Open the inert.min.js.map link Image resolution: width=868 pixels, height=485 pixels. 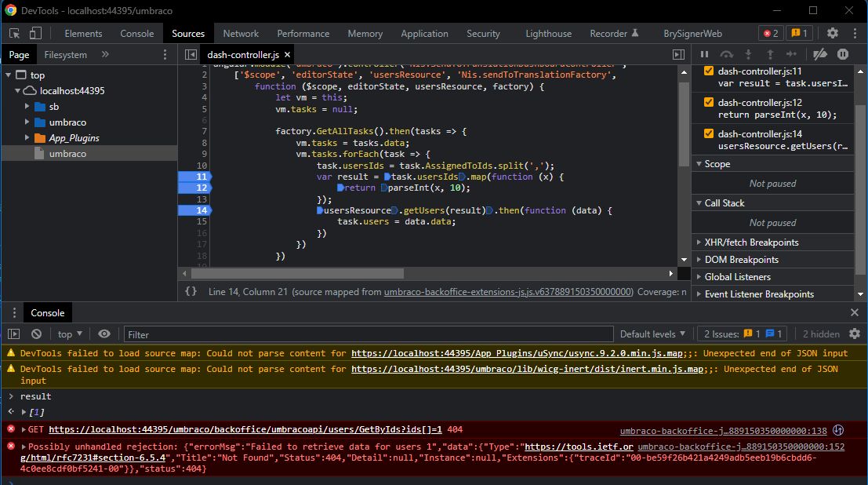click(527, 369)
